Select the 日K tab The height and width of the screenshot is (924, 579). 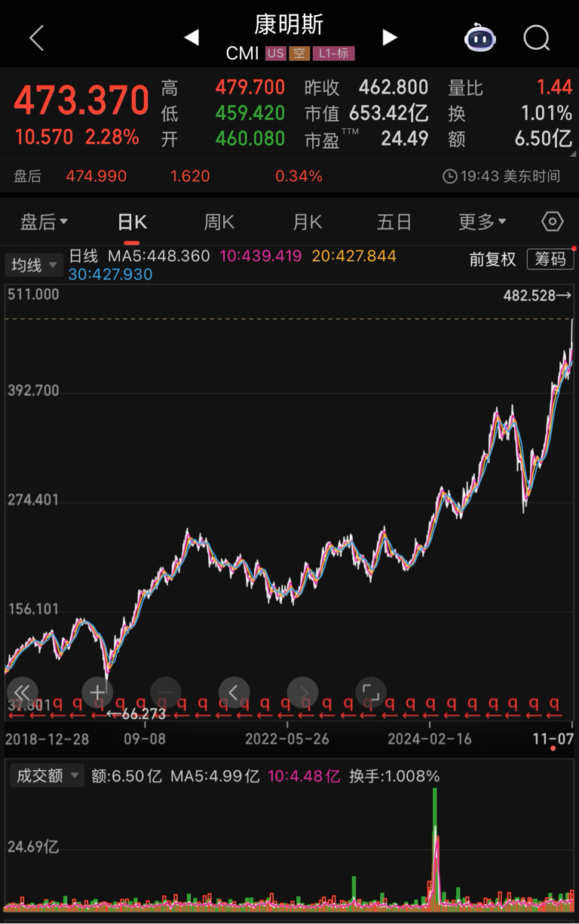pyautogui.click(x=132, y=222)
